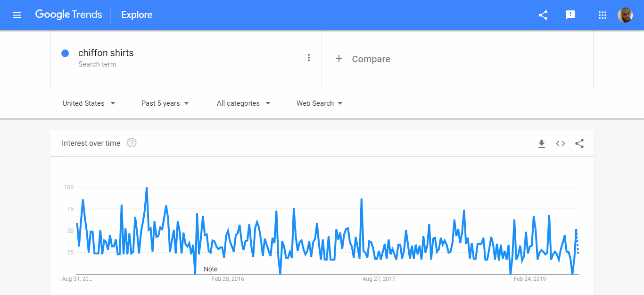Go to Google Trends home via the logo

68,15
